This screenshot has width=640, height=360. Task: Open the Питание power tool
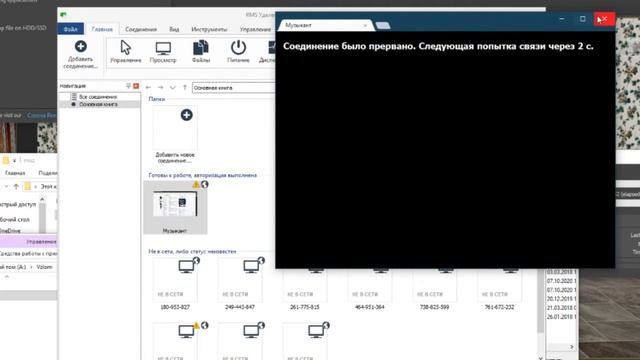(x=238, y=52)
